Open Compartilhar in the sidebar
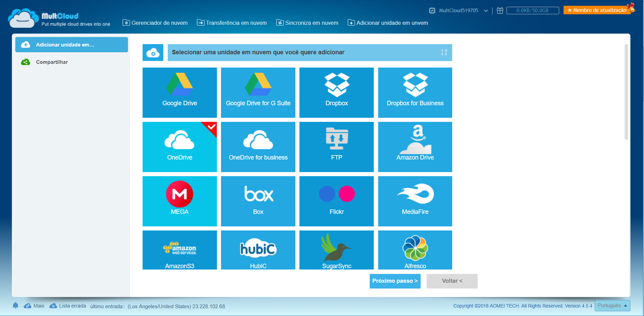The width and height of the screenshot is (644, 316). pyautogui.click(x=72, y=62)
